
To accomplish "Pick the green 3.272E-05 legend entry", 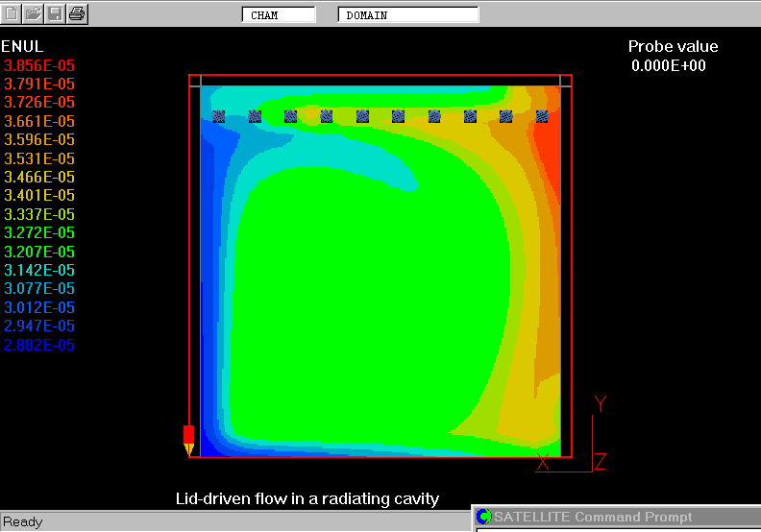I will point(39,232).
